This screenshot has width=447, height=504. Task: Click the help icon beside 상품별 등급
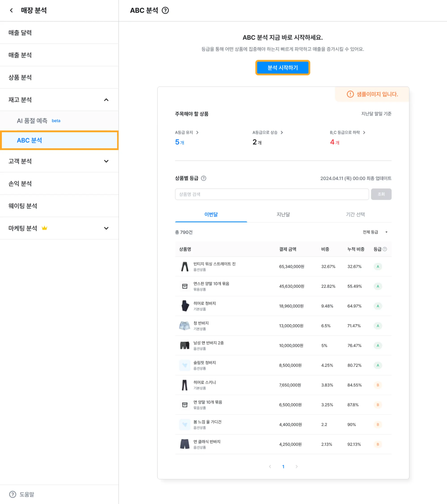[x=204, y=178]
